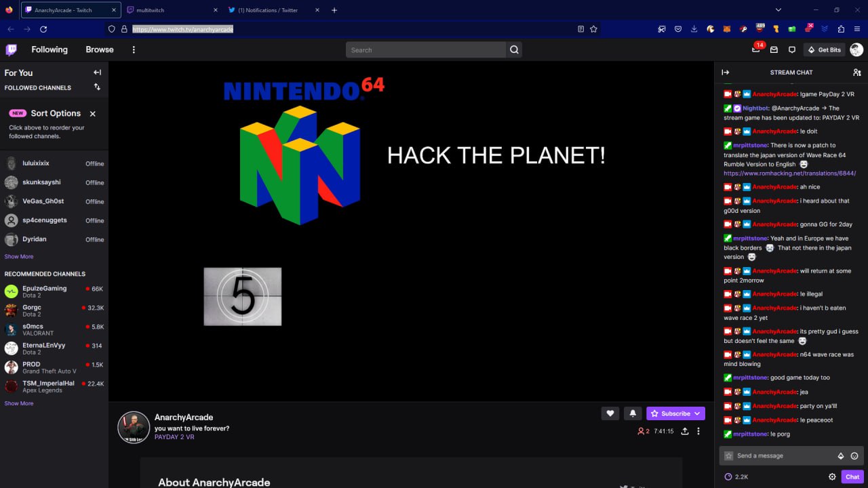Open the user avatar menu
This screenshot has height=488, width=868.
pos(856,49)
